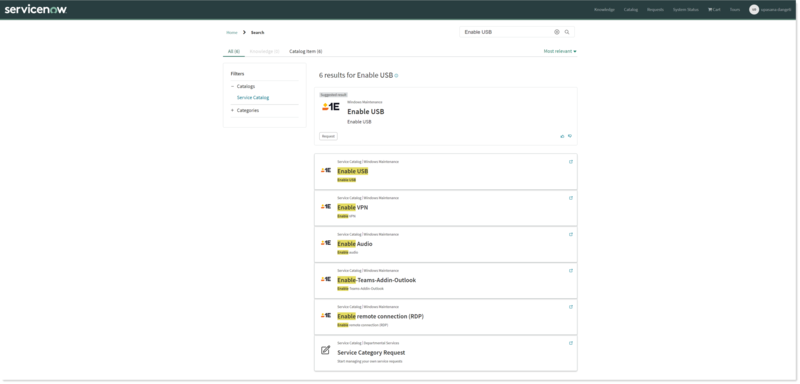Click the 'Suggested result' label
800x384 pixels.
point(333,95)
